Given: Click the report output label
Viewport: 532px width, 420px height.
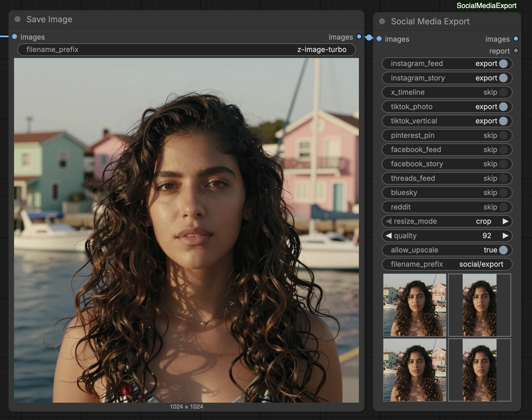Looking at the screenshot, I should tap(499, 51).
